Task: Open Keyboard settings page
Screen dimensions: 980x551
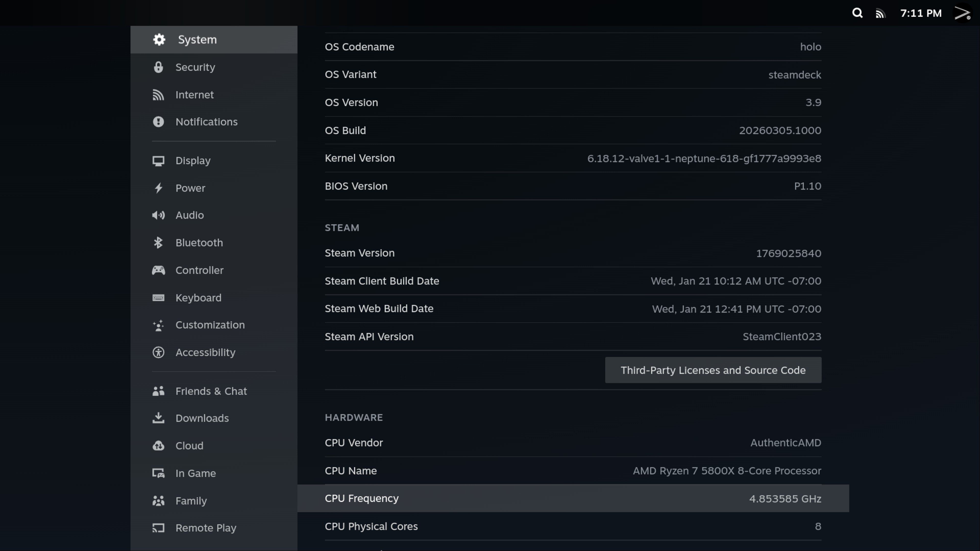Action: pyautogui.click(x=198, y=298)
